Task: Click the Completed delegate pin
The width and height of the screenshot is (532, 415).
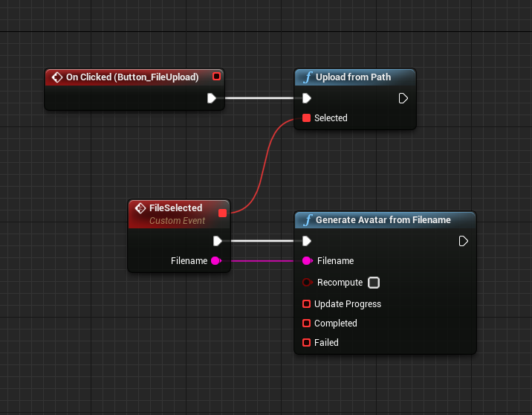Action: pyautogui.click(x=306, y=324)
